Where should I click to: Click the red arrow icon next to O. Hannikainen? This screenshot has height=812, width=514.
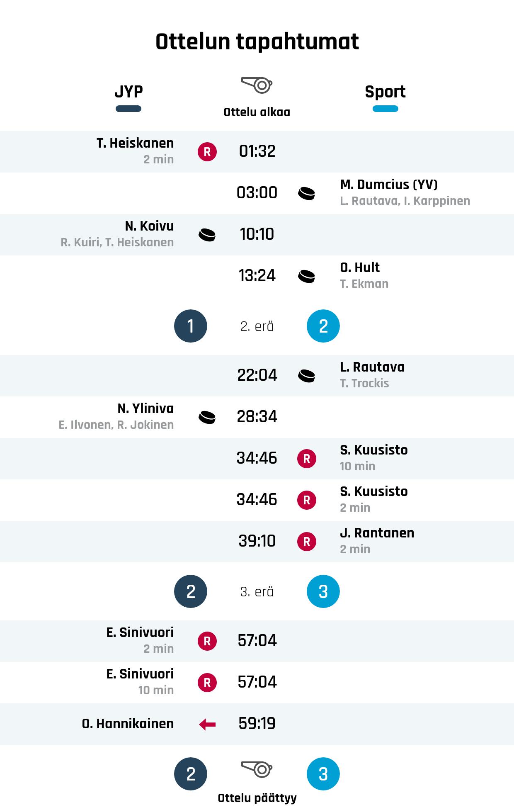click(207, 724)
